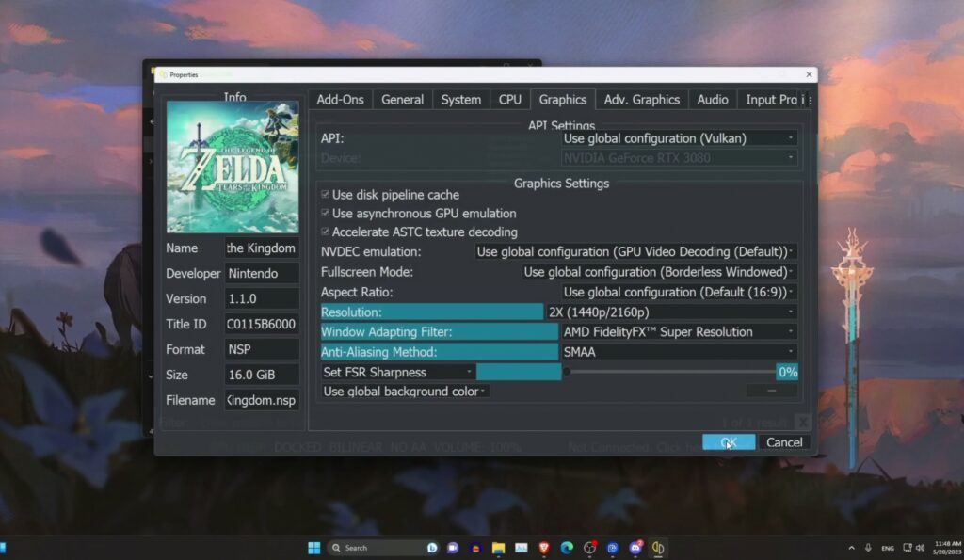Screen dimensions: 964x560
Task: Click the Zelda game cover thumbnail
Action: tap(233, 168)
